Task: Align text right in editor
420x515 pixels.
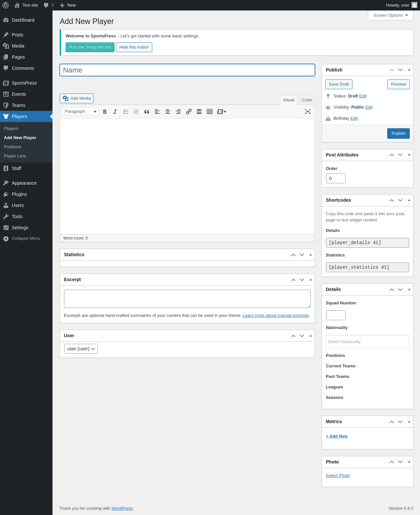Action: [x=178, y=112]
